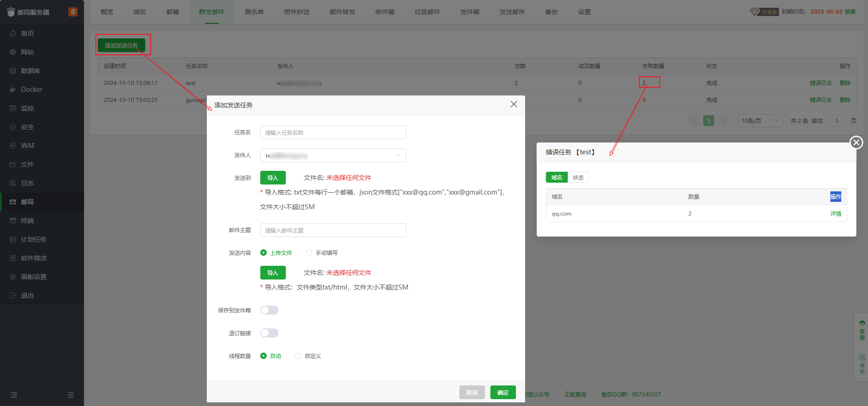Image resolution: width=868 pixels, height=406 pixels.
Task: Select 手动填写 radio for 发送内容
Action: (309, 253)
